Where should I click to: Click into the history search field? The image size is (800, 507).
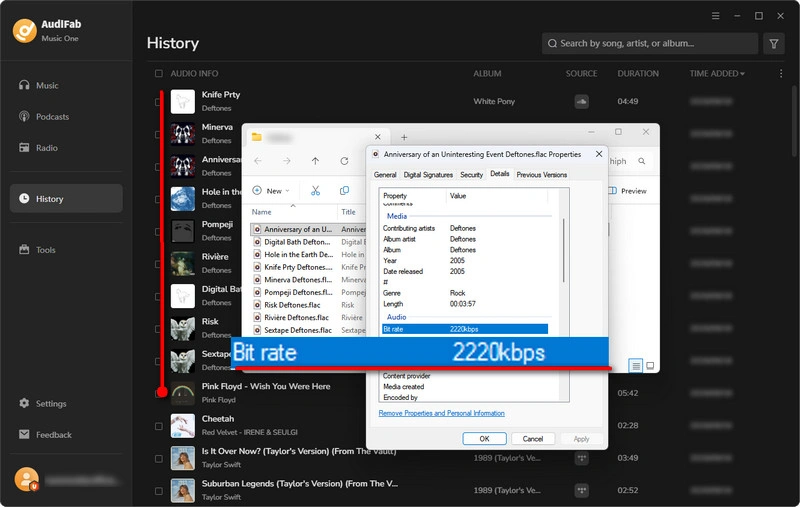[649, 43]
